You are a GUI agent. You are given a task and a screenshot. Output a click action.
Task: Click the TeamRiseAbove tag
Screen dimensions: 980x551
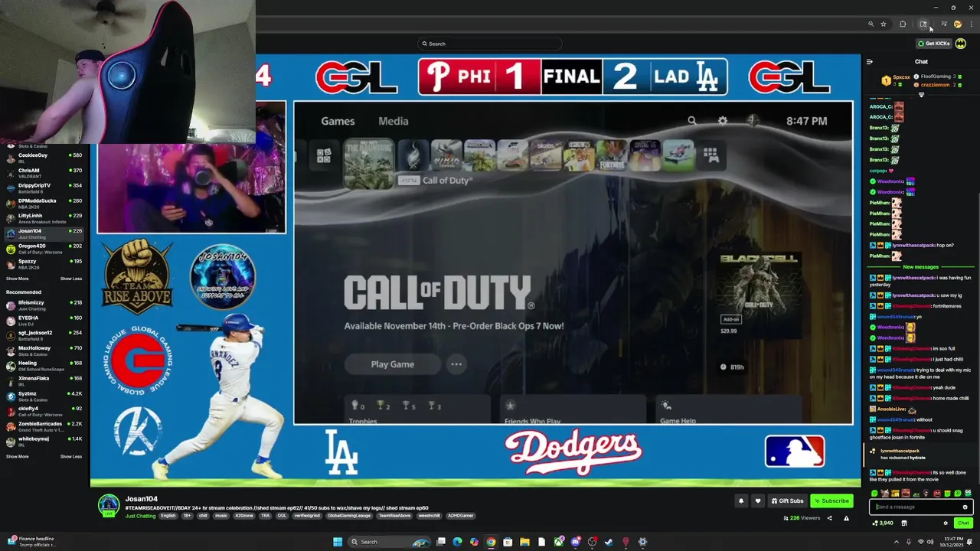[394, 516]
